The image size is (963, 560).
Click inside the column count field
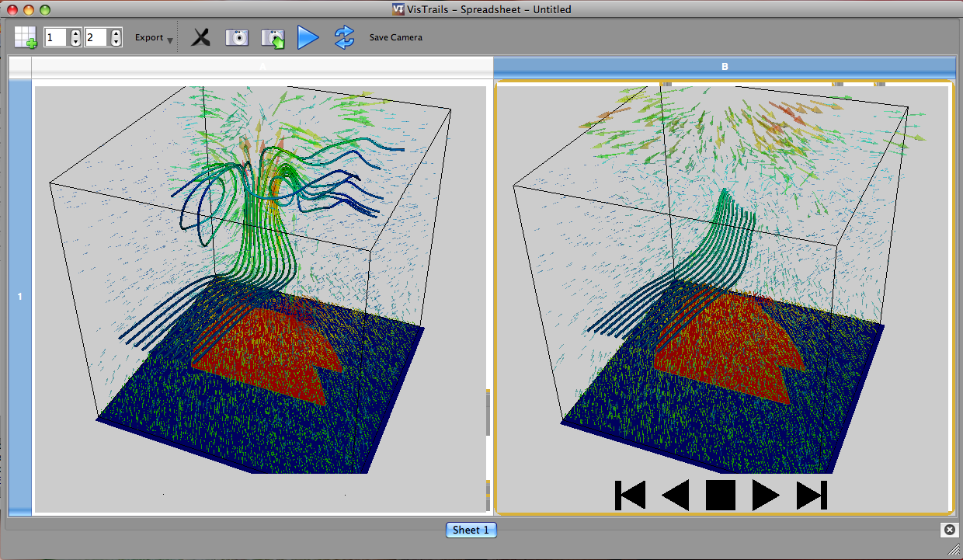(x=96, y=37)
